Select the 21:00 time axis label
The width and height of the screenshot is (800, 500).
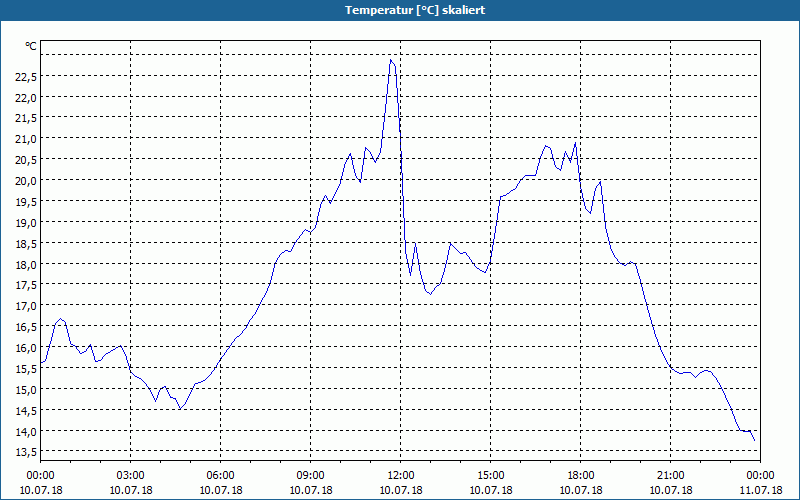tap(670, 476)
